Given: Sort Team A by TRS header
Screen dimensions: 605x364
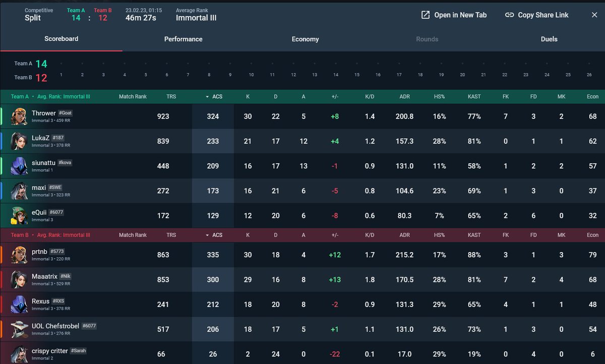Looking at the screenshot, I should click(171, 96).
